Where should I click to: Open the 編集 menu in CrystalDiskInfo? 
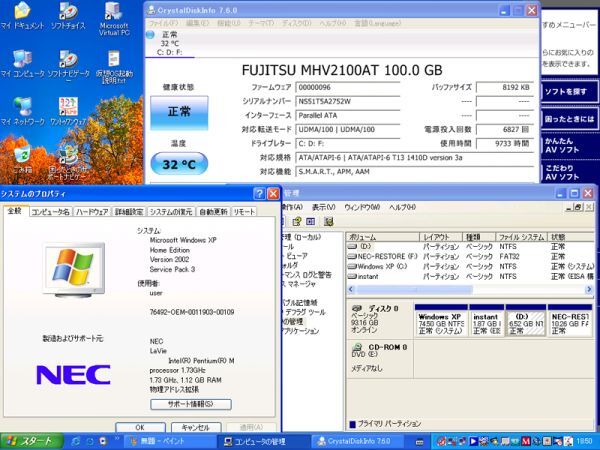click(197, 23)
